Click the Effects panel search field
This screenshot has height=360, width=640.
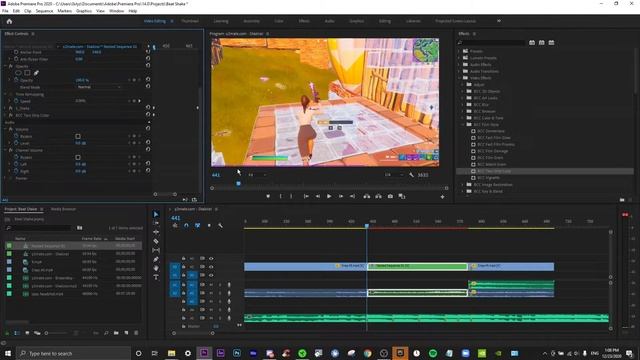[491, 42]
